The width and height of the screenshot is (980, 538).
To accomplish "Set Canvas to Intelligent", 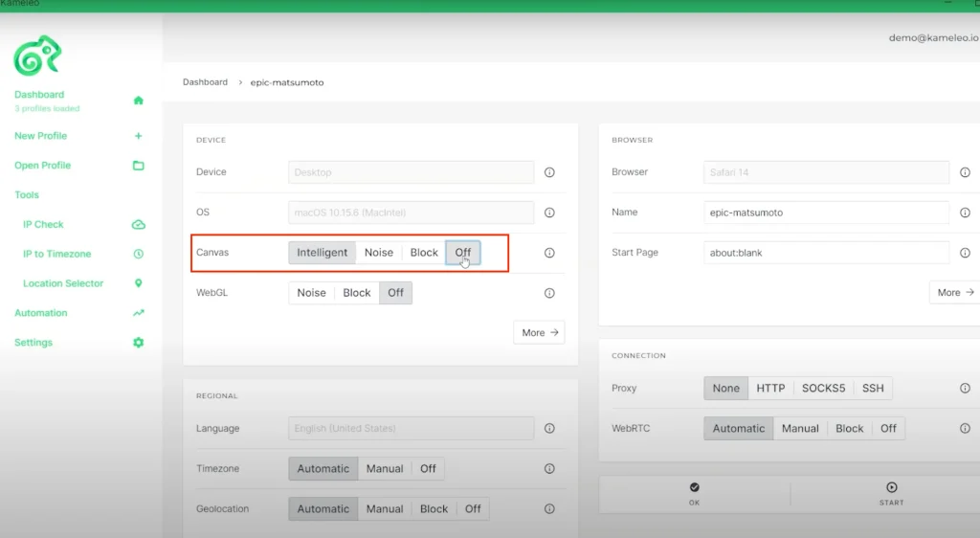I will coord(322,253).
